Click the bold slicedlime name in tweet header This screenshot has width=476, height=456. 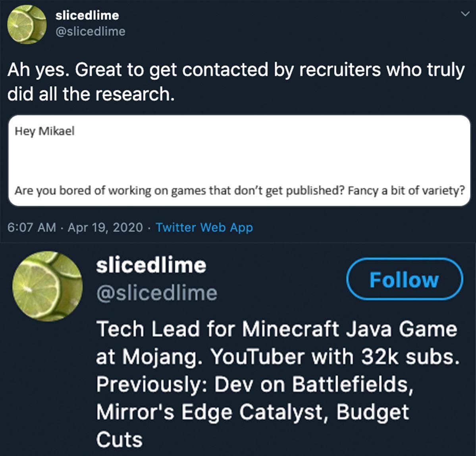(x=87, y=15)
